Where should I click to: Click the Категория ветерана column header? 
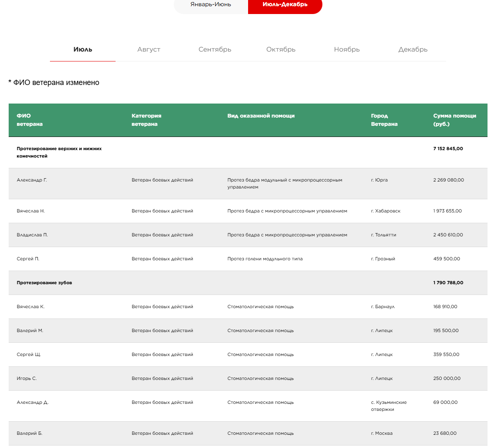[x=147, y=120]
